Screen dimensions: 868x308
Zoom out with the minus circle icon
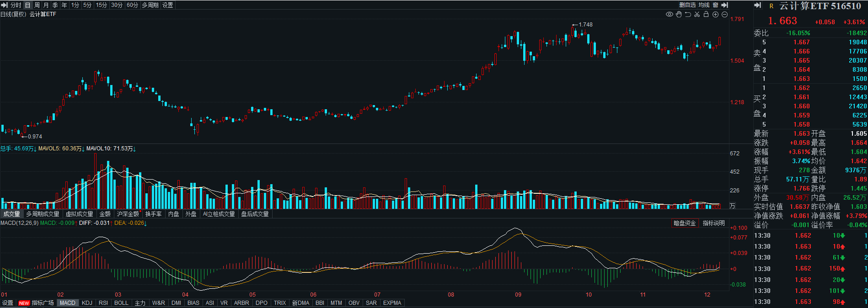pos(724,15)
